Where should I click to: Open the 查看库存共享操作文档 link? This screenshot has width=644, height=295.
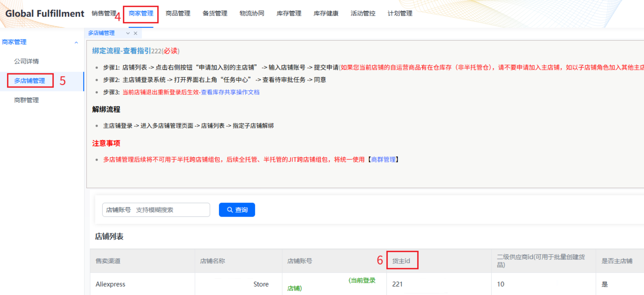pyautogui.click(x=230, y=92)
